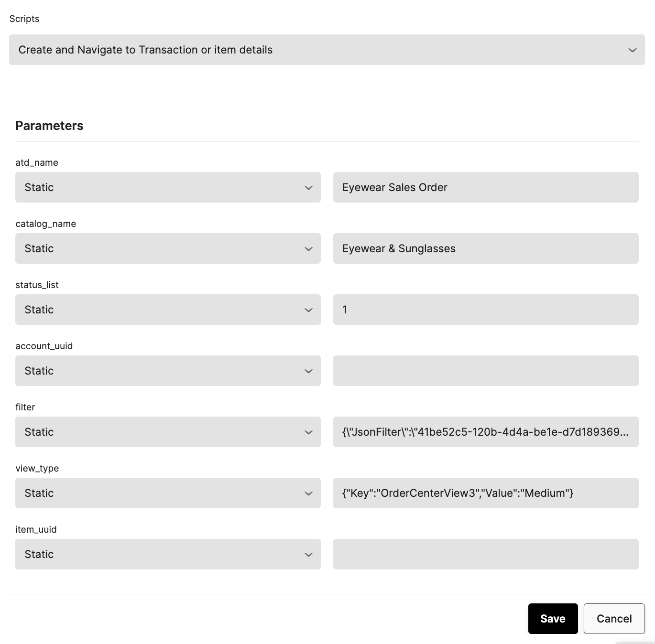Edit the Eyewear & Sunglasses value field

coord(486,248)
